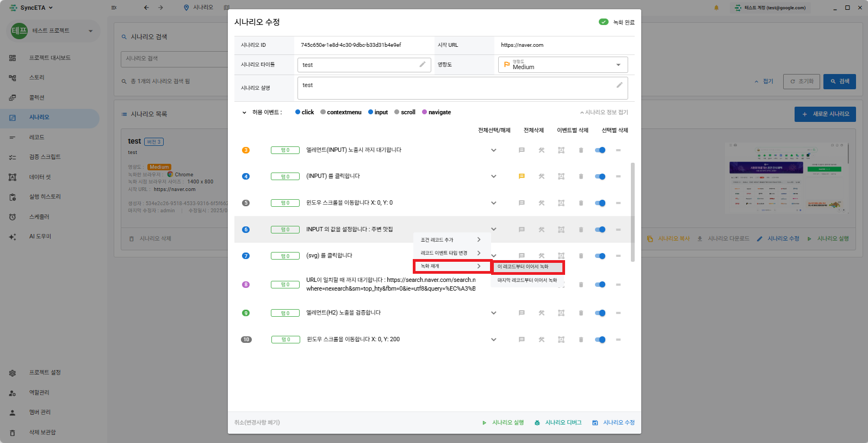Viewport: 868px width, 443px height.
Task: Click the bug icon beside 시나리오 디버그
Action: pyautogui.click(x=537, y=423)
